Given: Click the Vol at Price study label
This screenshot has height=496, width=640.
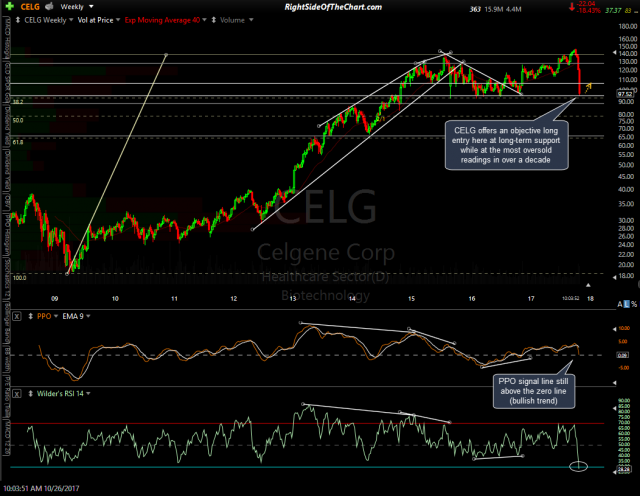Looking at the screenshot, I should 96,20.
